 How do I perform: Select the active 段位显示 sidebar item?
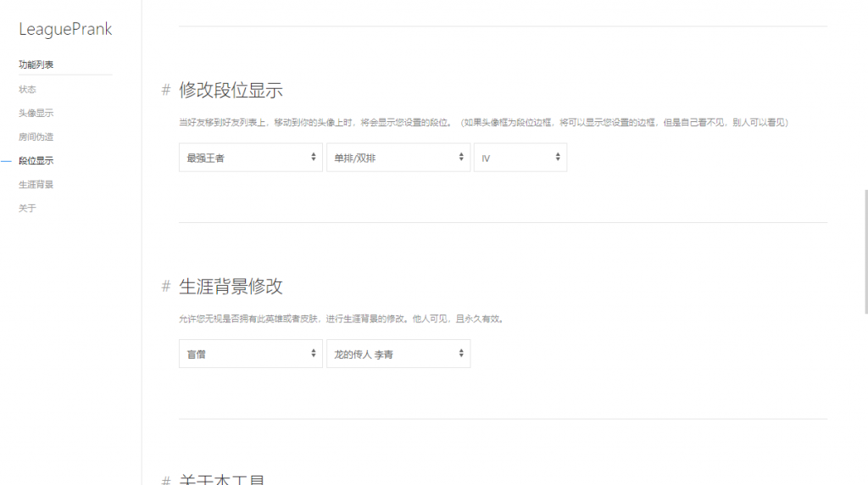(x=36, y=160)
